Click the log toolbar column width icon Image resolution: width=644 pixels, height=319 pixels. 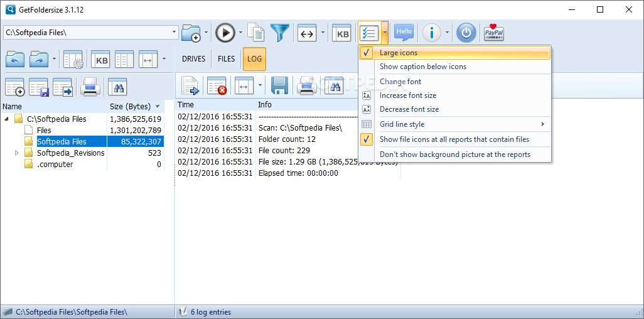(244, 86)
